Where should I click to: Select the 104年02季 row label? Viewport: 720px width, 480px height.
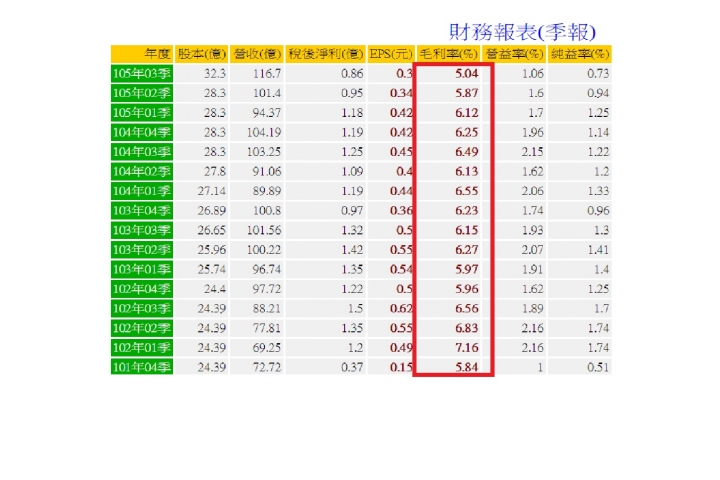(x=142, y=172)
